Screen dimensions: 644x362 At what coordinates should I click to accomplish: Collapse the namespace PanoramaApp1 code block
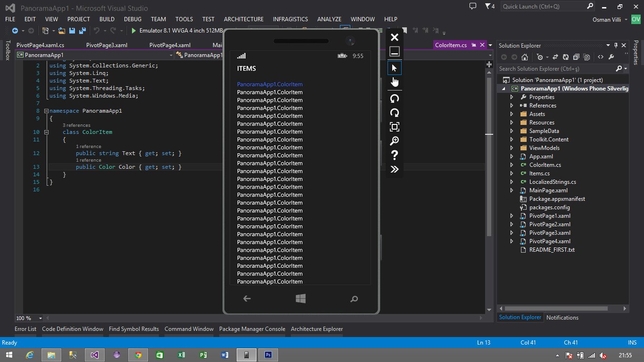pos(46,111)
